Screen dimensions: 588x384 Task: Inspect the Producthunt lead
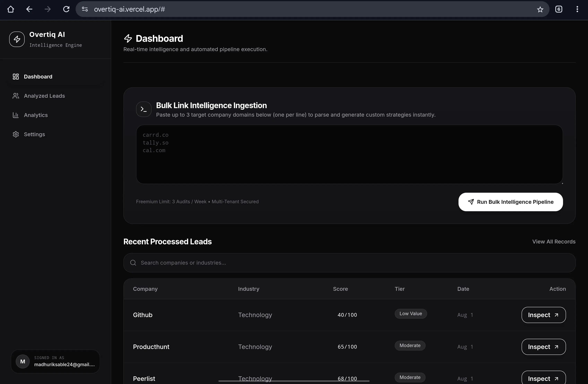pos(543,347)
